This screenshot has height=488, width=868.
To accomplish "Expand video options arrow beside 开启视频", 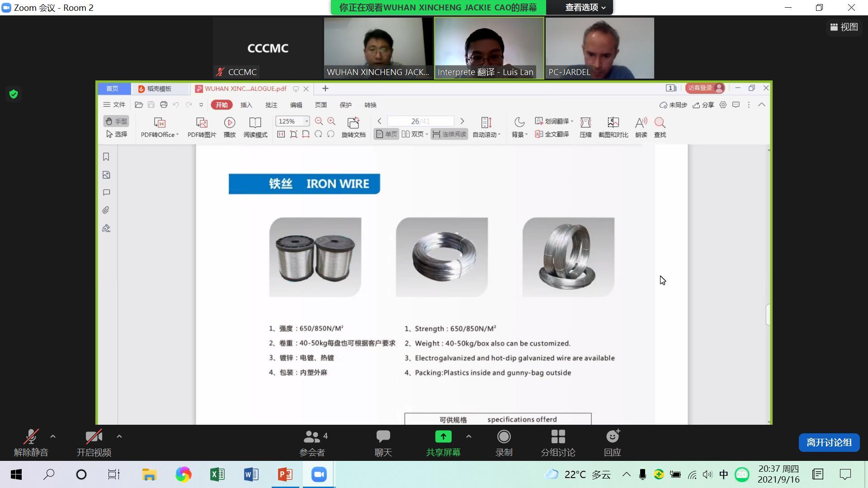I will coord(119,436).
